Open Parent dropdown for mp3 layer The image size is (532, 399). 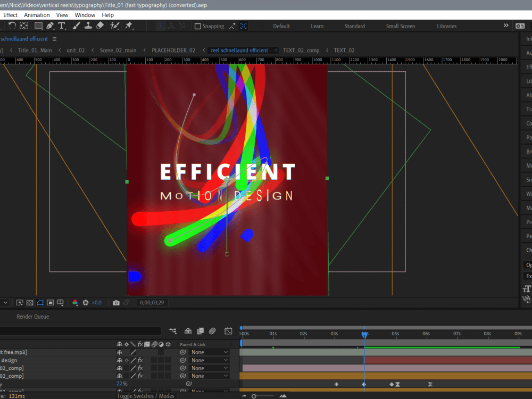pos(209,352)
